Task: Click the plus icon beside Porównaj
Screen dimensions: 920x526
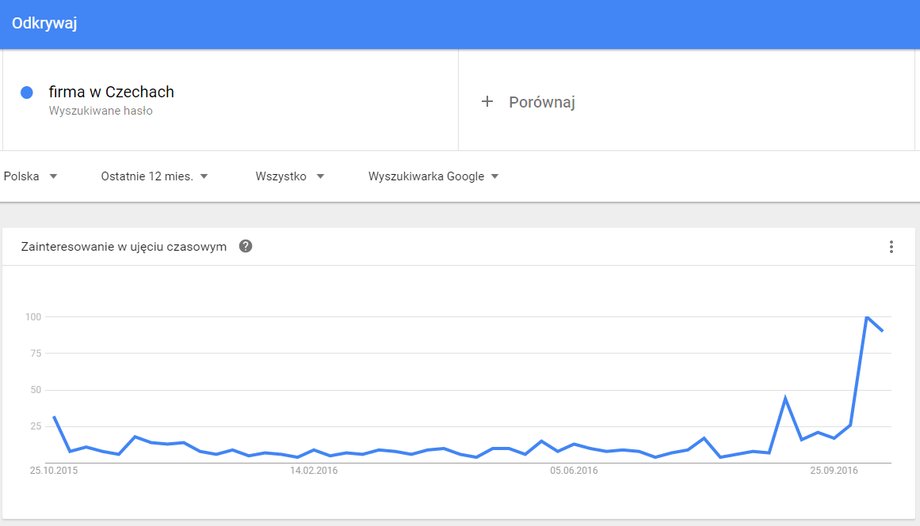Action: (487, 102)
